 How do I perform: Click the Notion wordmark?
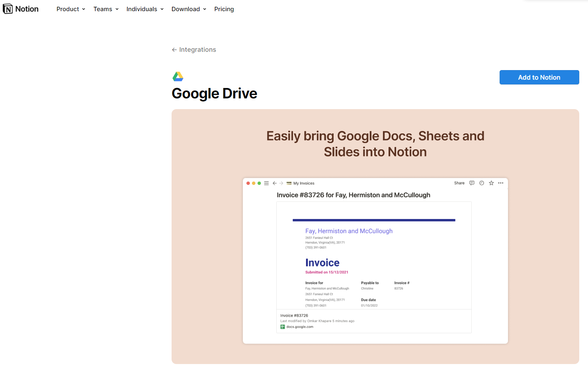tap(27, 9)
